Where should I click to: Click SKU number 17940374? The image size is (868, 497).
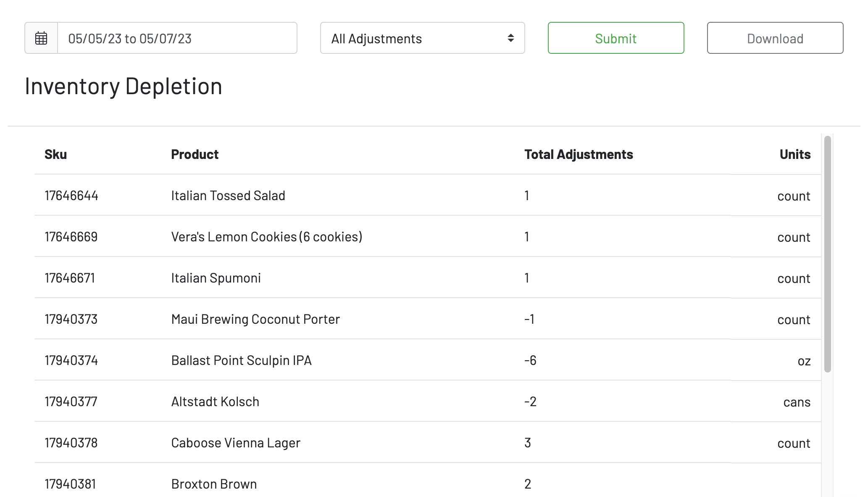(71, 360)
